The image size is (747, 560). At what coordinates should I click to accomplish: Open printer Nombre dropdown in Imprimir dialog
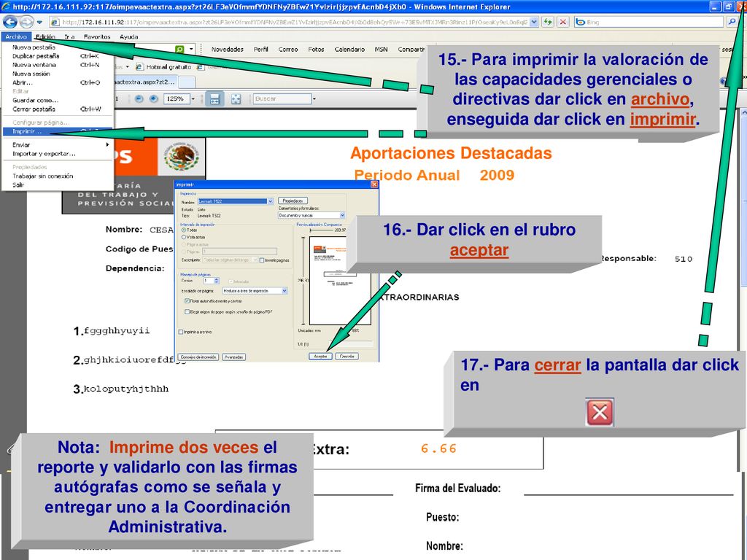pyautogui.click(x=270, y=201)
